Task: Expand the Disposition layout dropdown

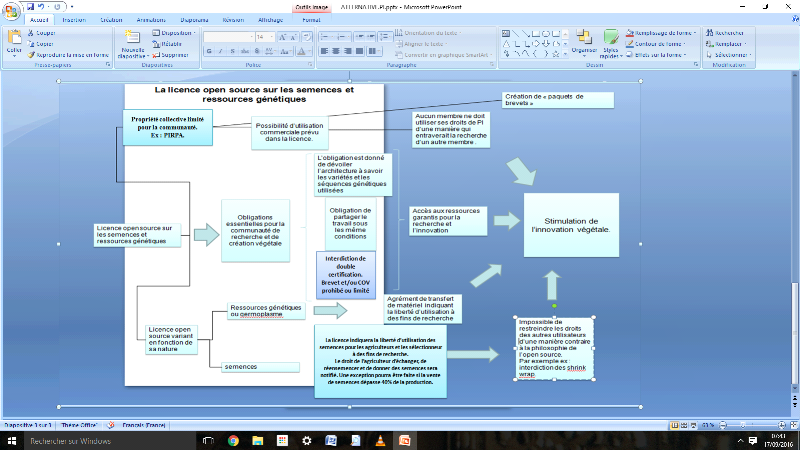Action: point(174,33)
